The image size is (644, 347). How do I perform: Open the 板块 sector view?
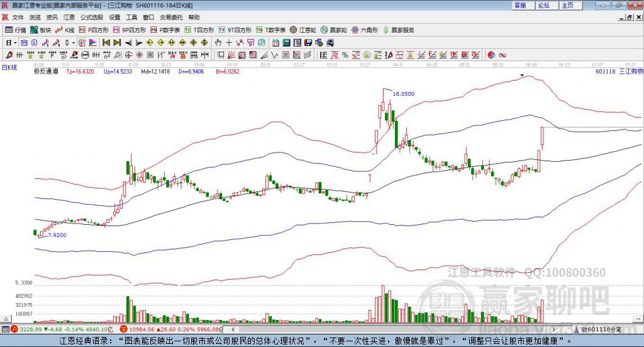coord(40,30)
